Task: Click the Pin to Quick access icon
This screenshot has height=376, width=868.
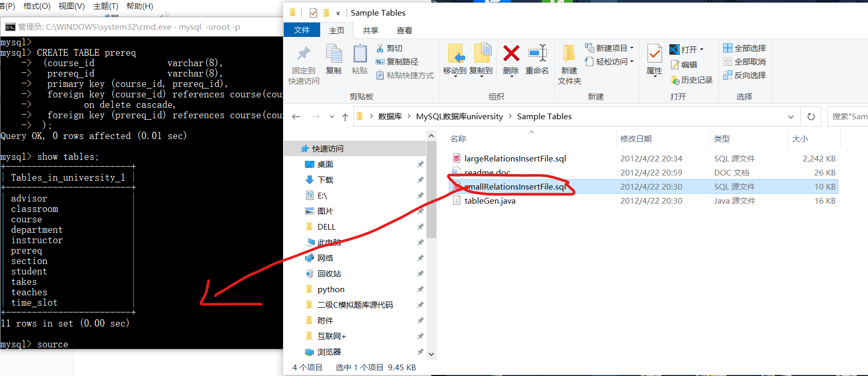Action: tap(304, 54)
